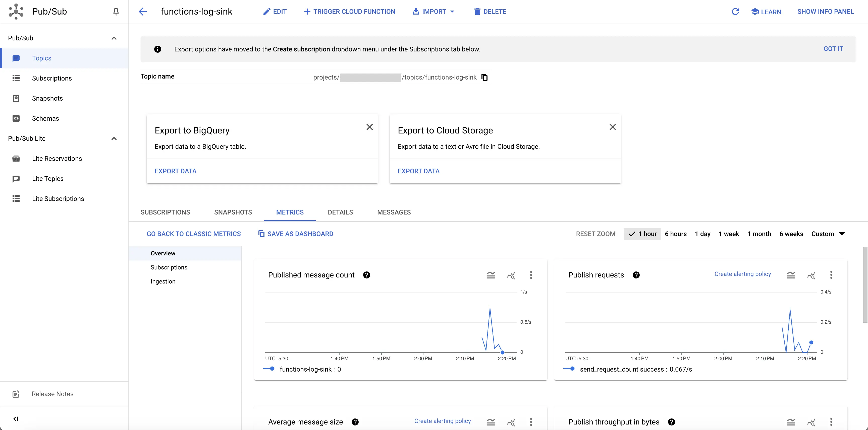Switch to the Messages tab
This screenshot has height=430, width=868.
coord(394,212)
